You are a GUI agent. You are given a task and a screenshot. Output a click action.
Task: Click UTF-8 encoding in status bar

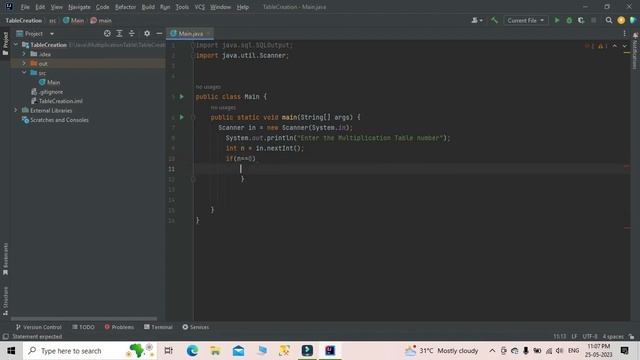[590, 336]
